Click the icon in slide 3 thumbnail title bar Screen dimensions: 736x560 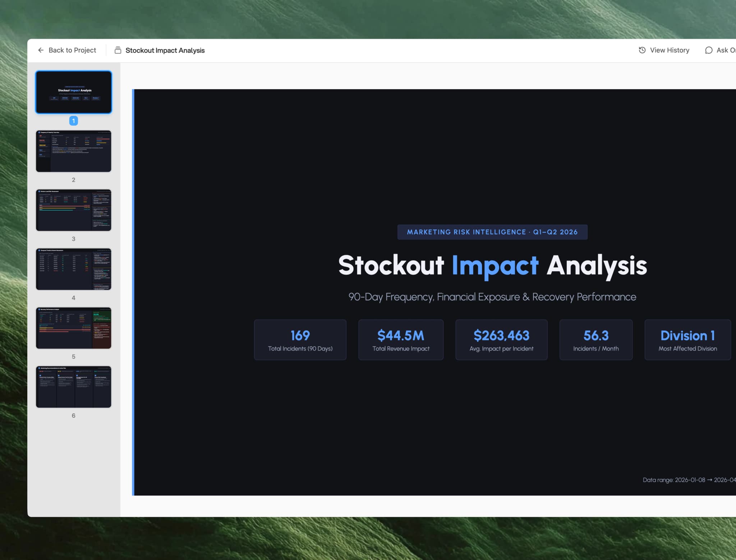coord(40,191)
